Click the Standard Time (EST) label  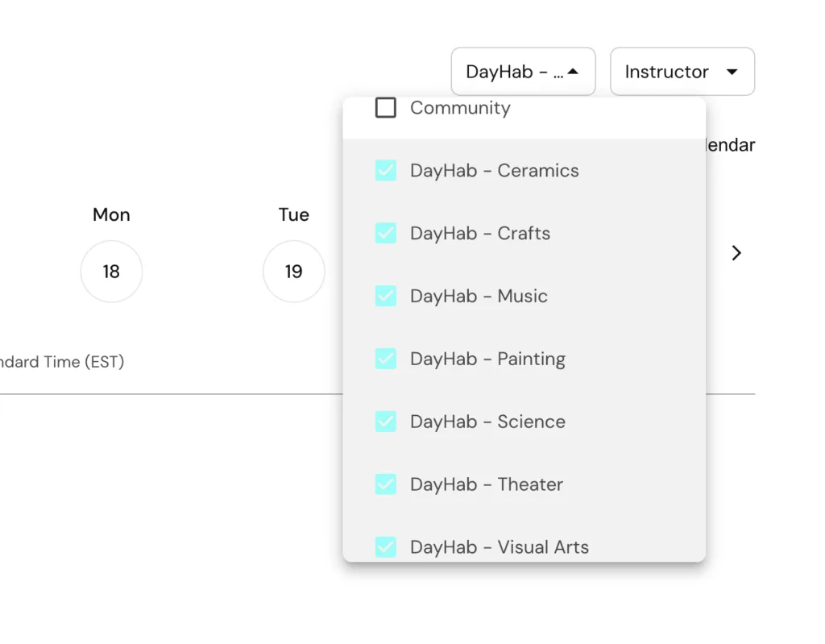tap(62, 362)
